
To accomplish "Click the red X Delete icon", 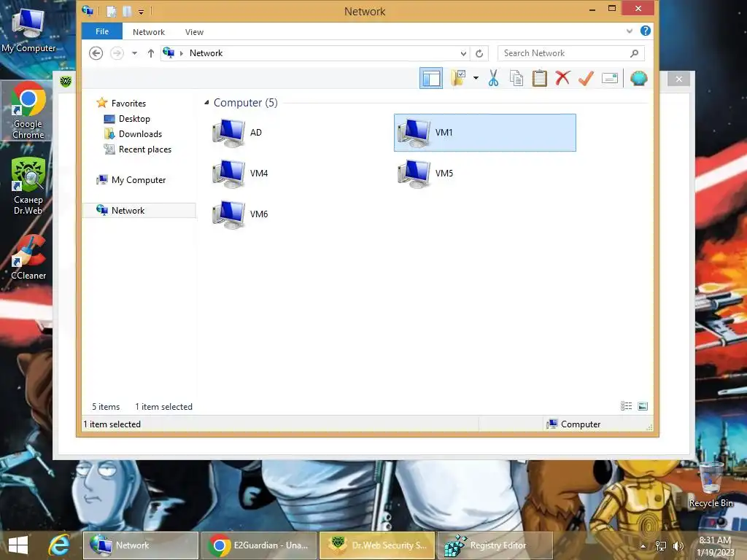I will pos(562,78).
